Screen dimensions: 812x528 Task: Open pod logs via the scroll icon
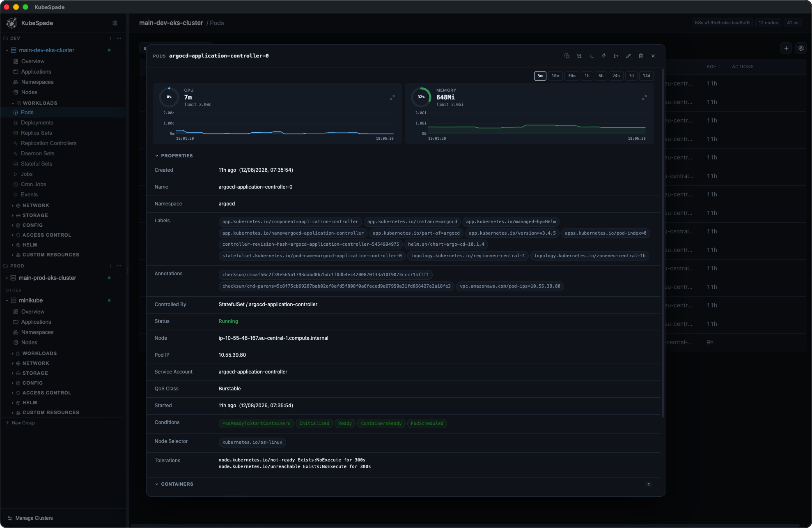pyautogui.click(x=579, y=56)
